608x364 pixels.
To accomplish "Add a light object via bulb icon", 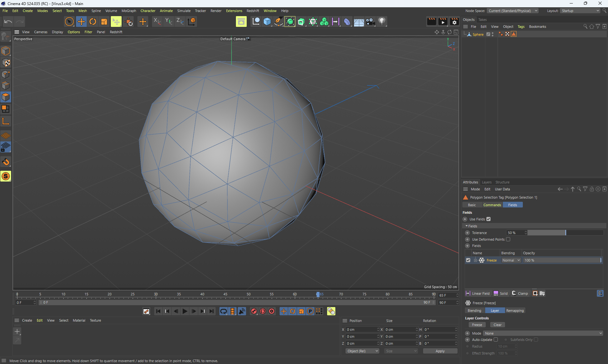I will [x=382, y=22].
